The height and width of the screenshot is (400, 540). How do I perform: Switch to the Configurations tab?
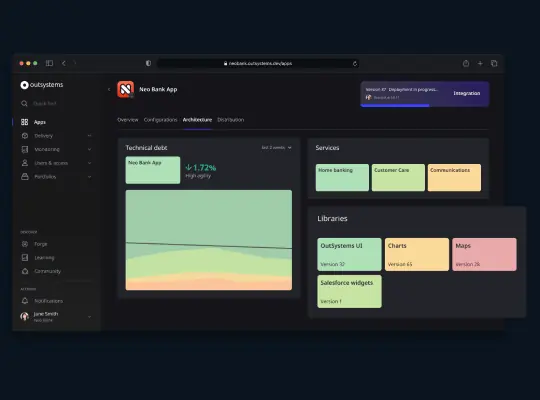click(160, 120)
